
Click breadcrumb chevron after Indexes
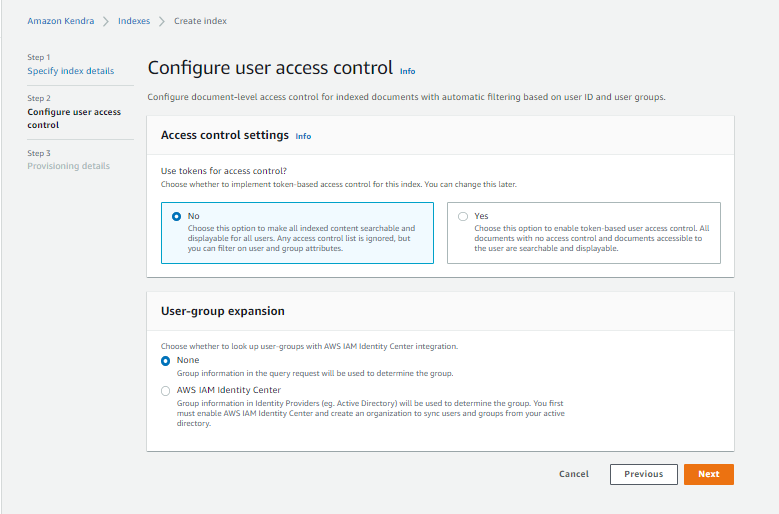point(162,21)
